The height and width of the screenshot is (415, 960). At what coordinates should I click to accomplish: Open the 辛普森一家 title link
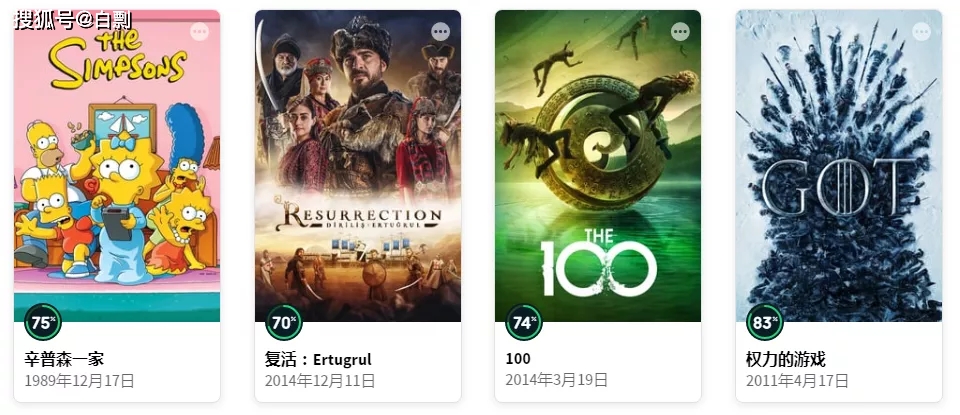pos(64,359)
